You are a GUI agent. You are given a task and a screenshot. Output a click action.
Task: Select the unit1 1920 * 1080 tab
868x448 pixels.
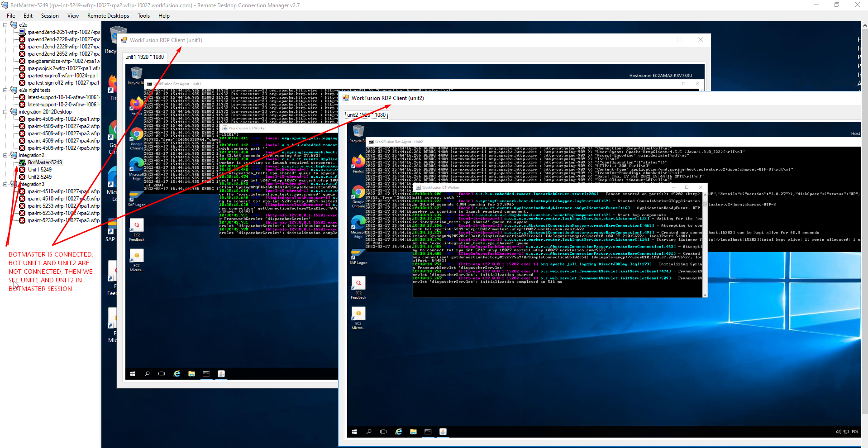point(145,57)
